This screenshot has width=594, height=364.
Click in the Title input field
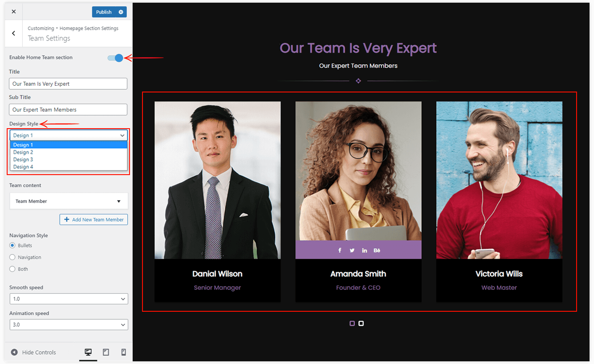pyautogui.click(x=68, y=84)
